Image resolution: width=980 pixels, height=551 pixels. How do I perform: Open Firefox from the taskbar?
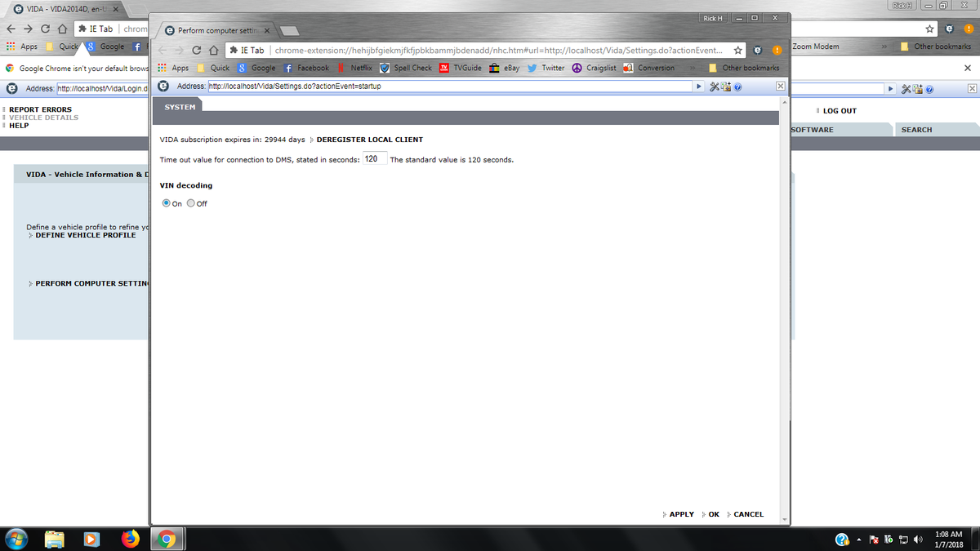click(x=130, y=539)
